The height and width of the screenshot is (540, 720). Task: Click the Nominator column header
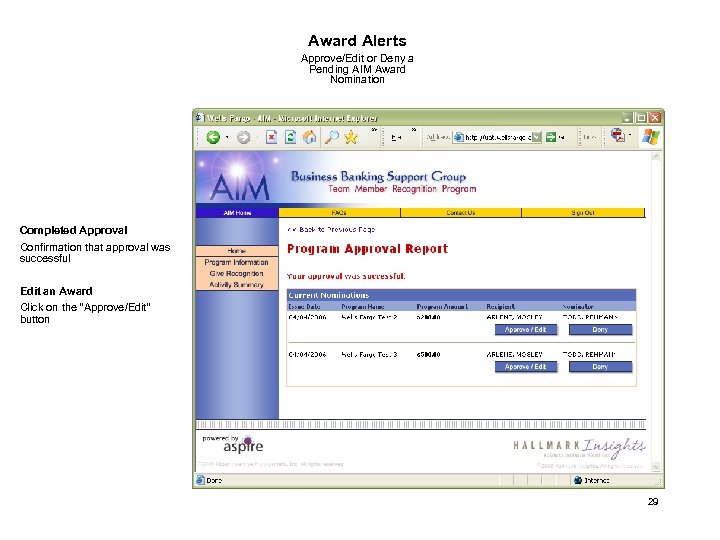tap(578, 306)
